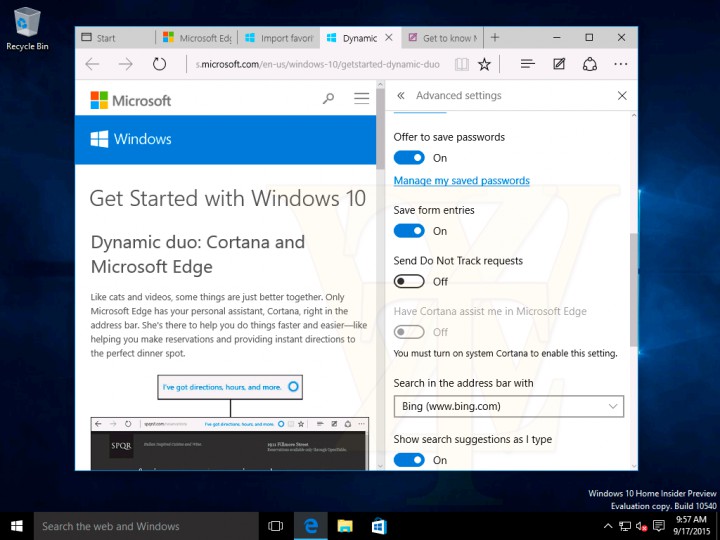This screenshot has width=720, height=540.
Task: Open the More actions ellipsis menu
Action: click(x=620, y=64)
